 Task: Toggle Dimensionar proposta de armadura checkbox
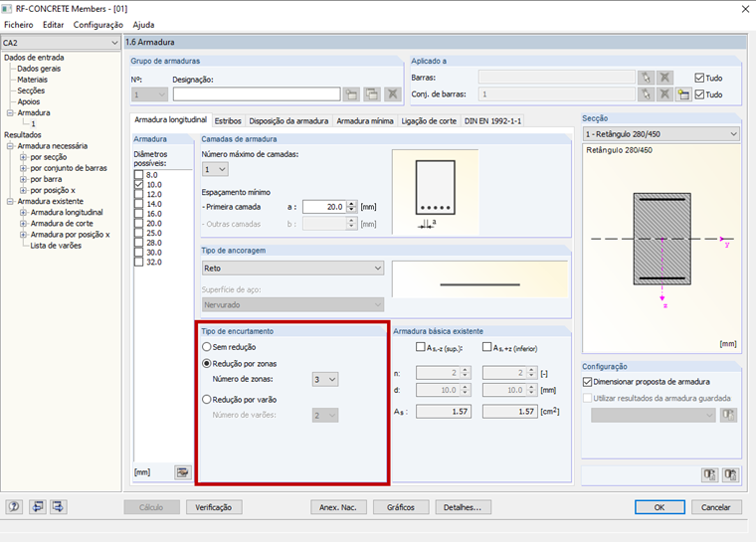click(587, 382)
